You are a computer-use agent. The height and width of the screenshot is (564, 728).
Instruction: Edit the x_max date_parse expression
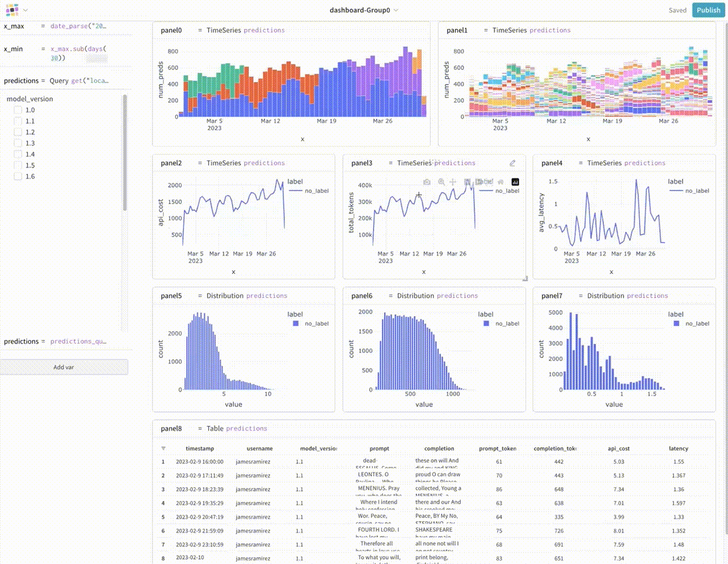78,26
